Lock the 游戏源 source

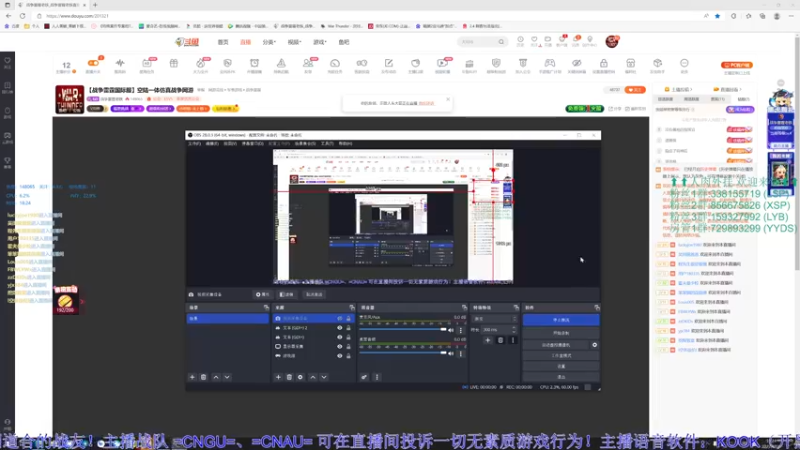pyautogui.click(x=348, y=356)
